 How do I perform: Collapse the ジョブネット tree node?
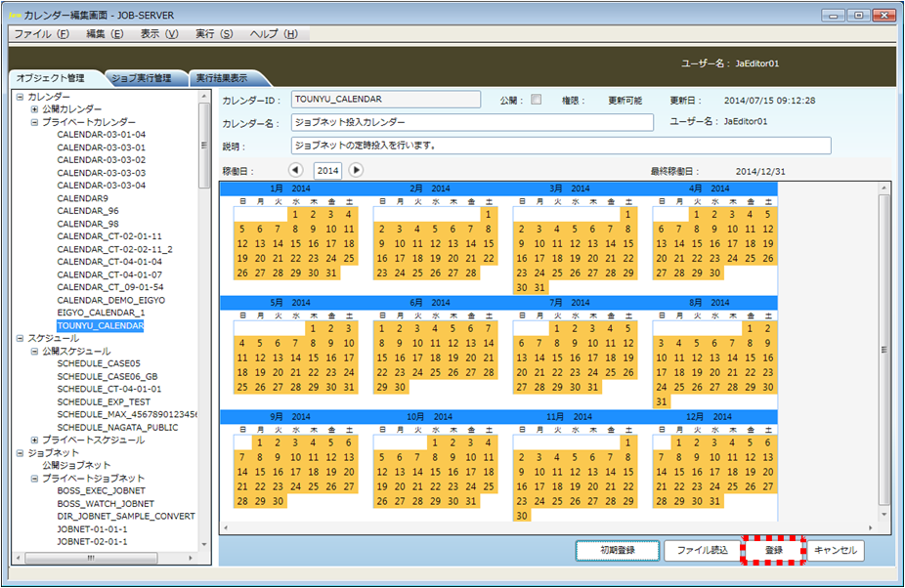[21, 453]
